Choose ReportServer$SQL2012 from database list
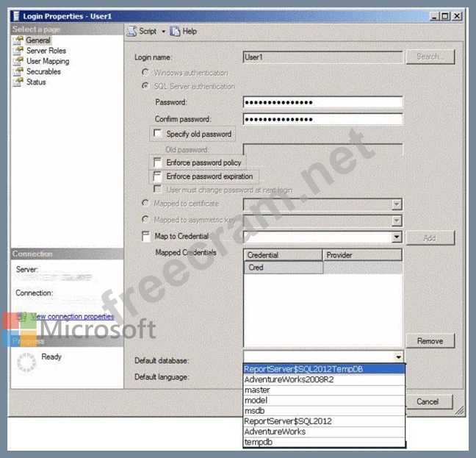Viewport: 476px width, 458px height. coord(324,421)
